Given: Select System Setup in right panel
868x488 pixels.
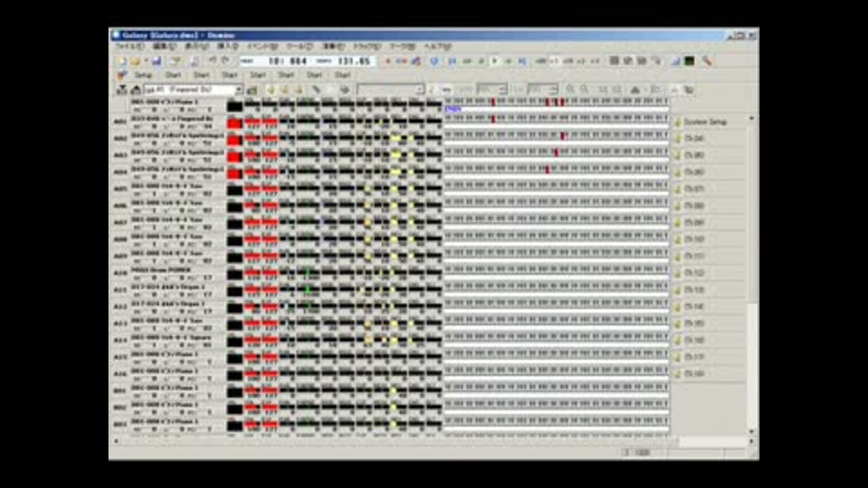Looking at the screenshot, I should pyautogui.click(x=704, y=122).
